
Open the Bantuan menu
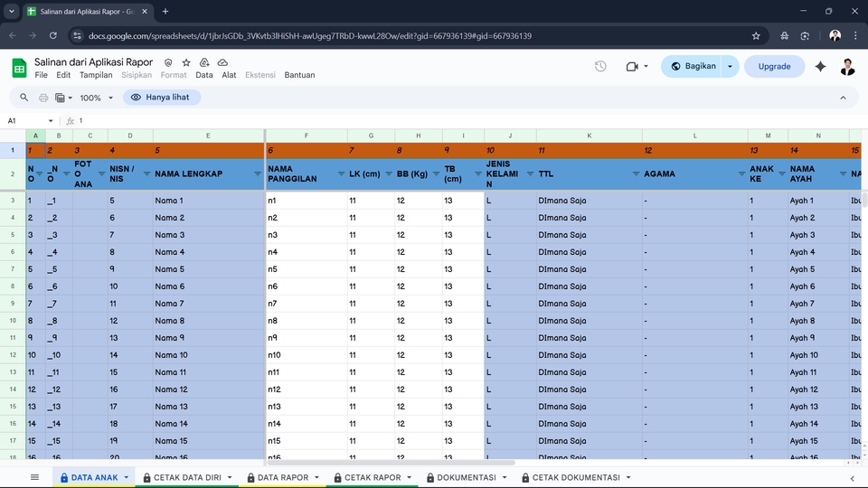[x=299, y=75]
